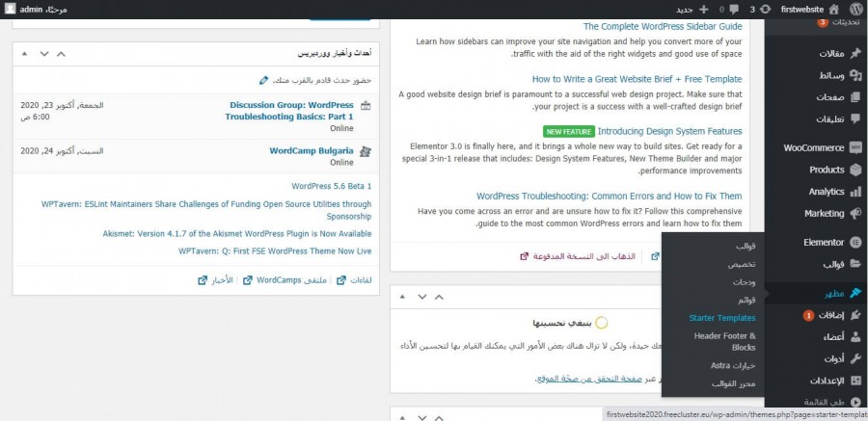The height and width of the screenshot is (421, 868).
Task: Select قوالب in appearance submenu
Action: pyautogui.click(x=746, y=246)
